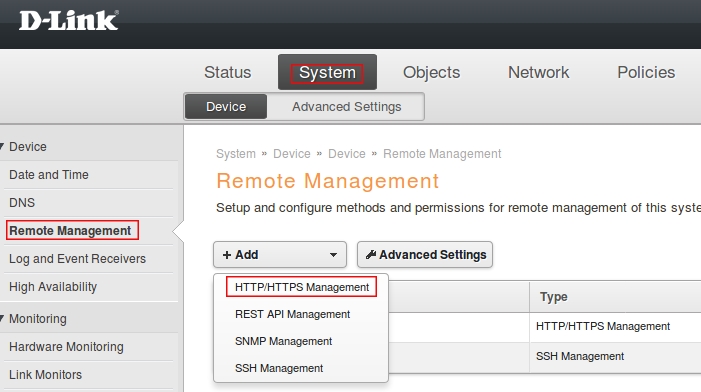The image size is (701, 392).
Task: Collapse the Device sidebar section
Action: [2, 146]
